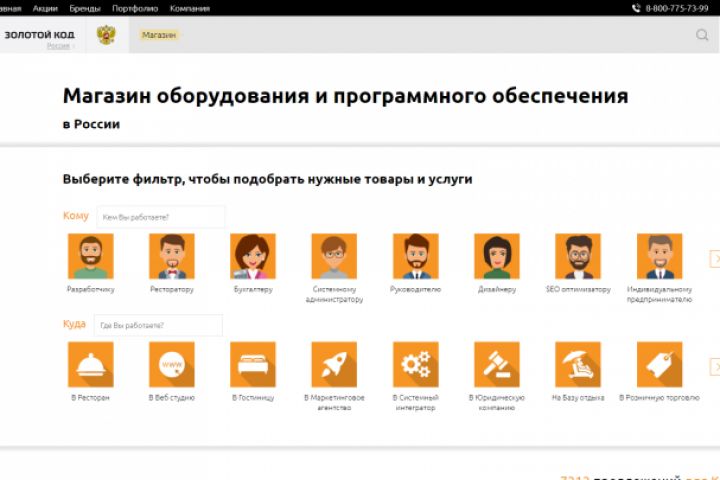Click the Куда filter label
This screenshot has width=720, height=480.
[74, 324]
